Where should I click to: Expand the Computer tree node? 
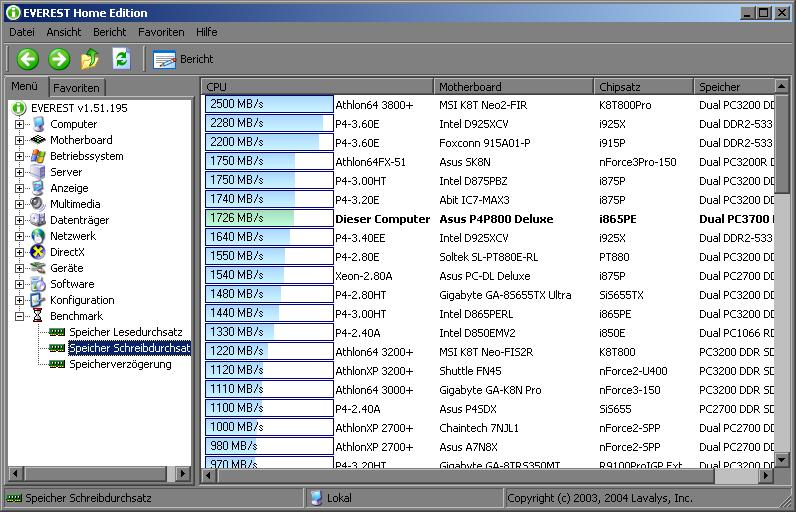(19, 124)
